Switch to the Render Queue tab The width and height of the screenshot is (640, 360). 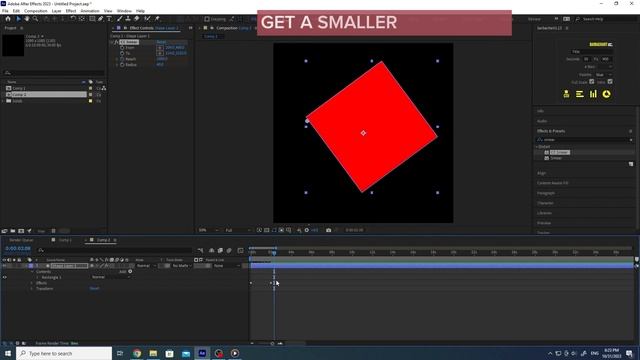(x=21, y=240)
